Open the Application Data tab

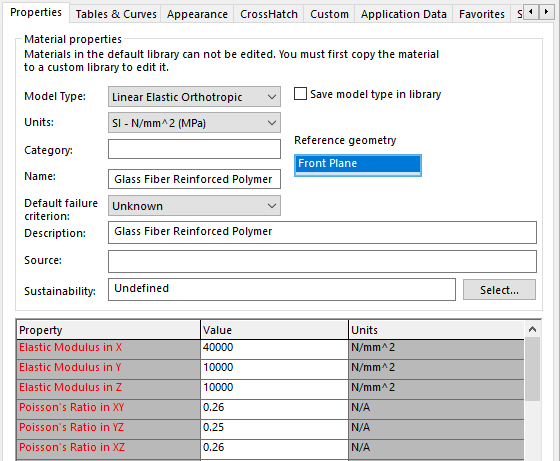404,14
